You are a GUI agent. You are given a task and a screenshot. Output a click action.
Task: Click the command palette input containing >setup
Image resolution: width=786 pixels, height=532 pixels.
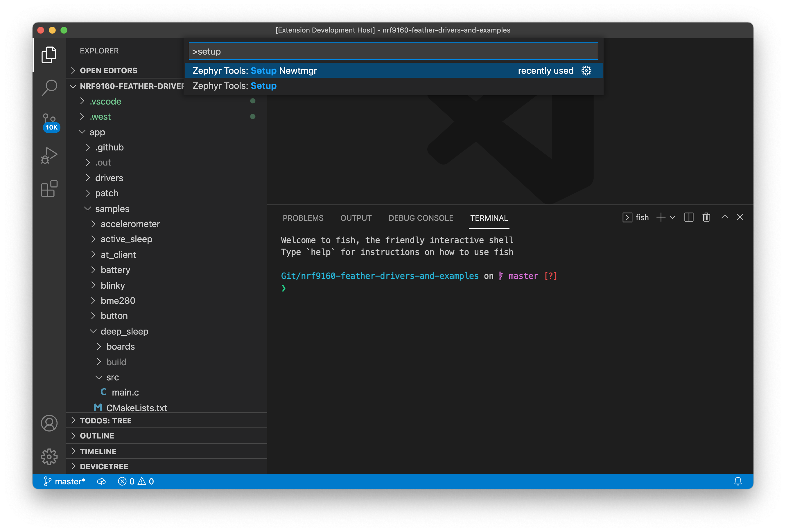(x=393, y=51)
